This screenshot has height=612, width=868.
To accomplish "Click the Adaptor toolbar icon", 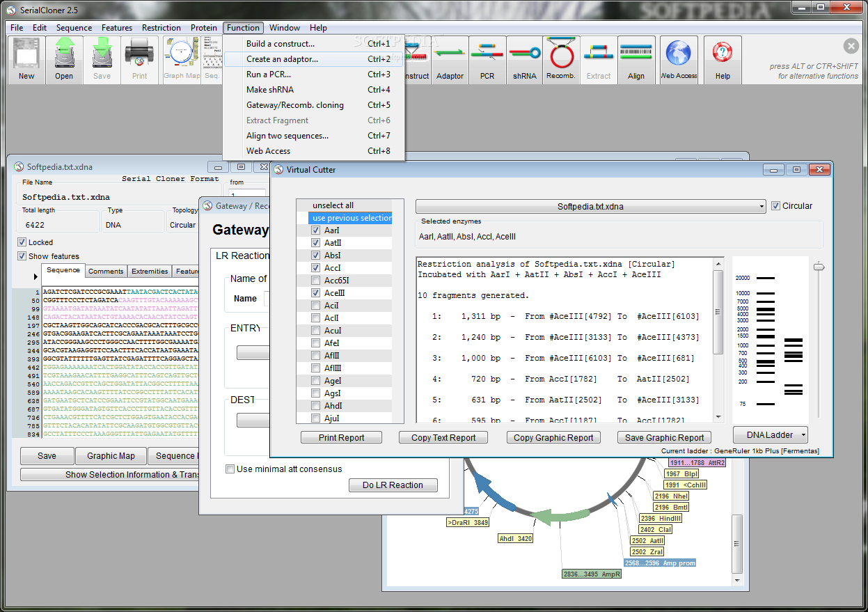I will [450, 60].
